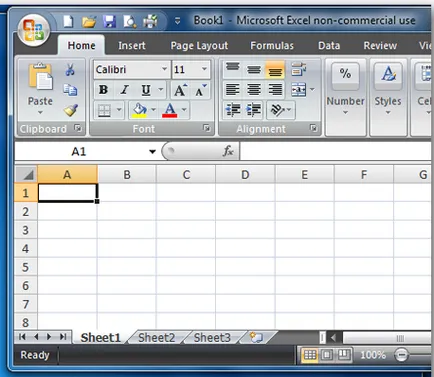Increase Indent in Alignment group
This screenshot has width=434, height=377.
pyautogui.click(x=254, y=110)
